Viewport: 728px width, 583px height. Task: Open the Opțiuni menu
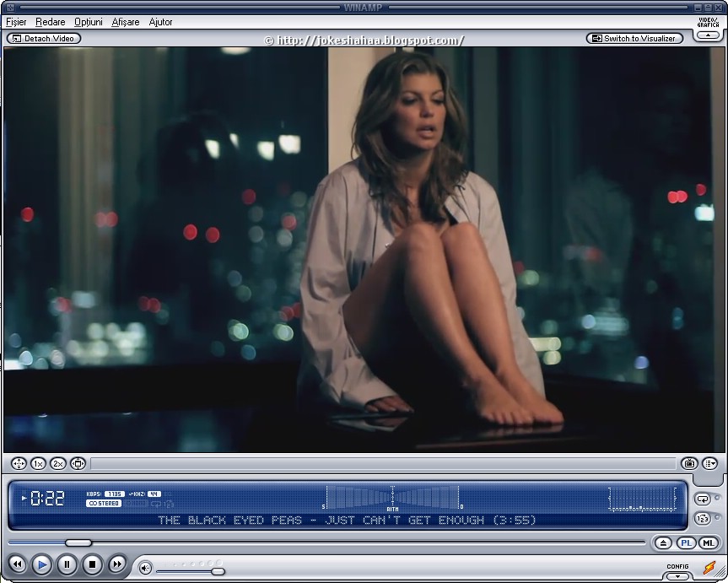(x=89, y=22)
